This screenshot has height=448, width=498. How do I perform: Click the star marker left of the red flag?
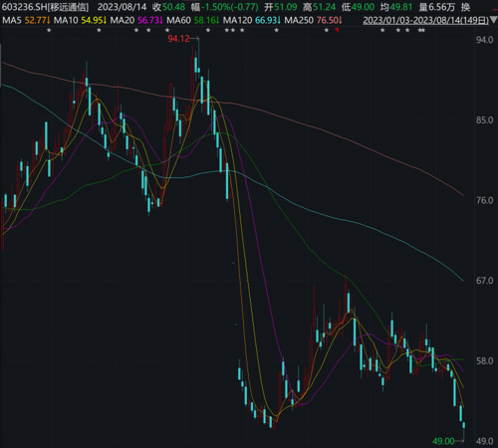point(327,30)
